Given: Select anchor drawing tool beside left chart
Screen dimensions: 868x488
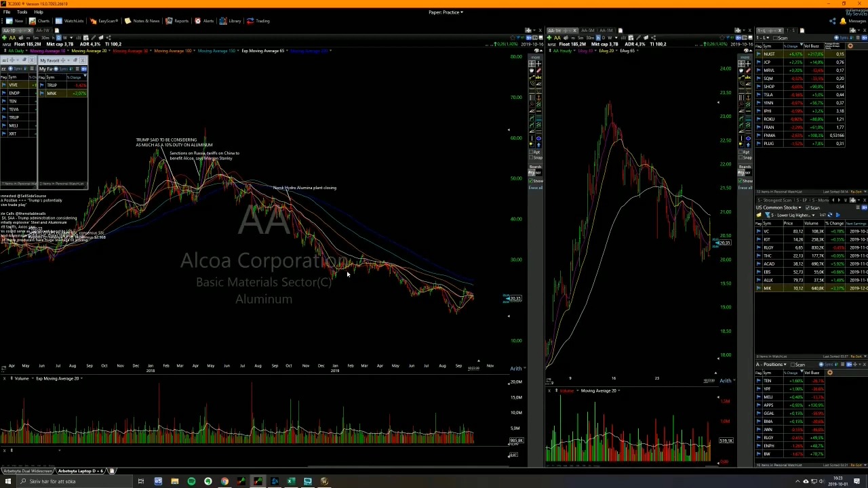Looking at the screenshot, I should tap(538, 98).
